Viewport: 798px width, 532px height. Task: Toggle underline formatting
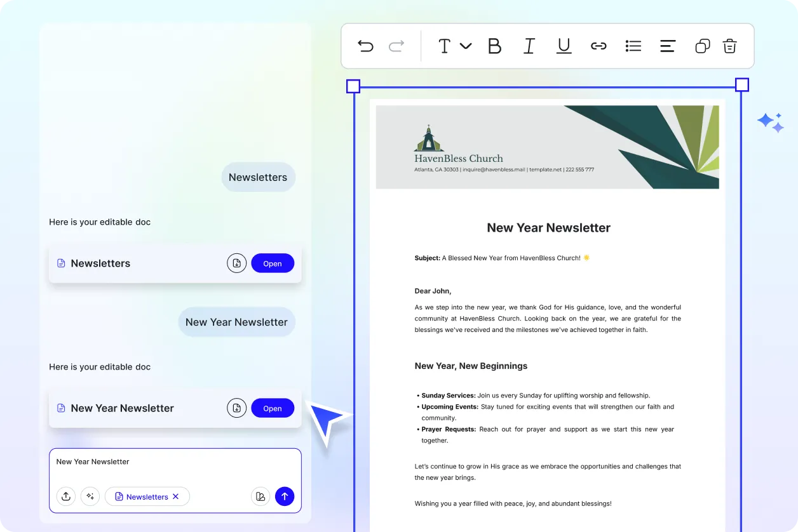(564, 46)
